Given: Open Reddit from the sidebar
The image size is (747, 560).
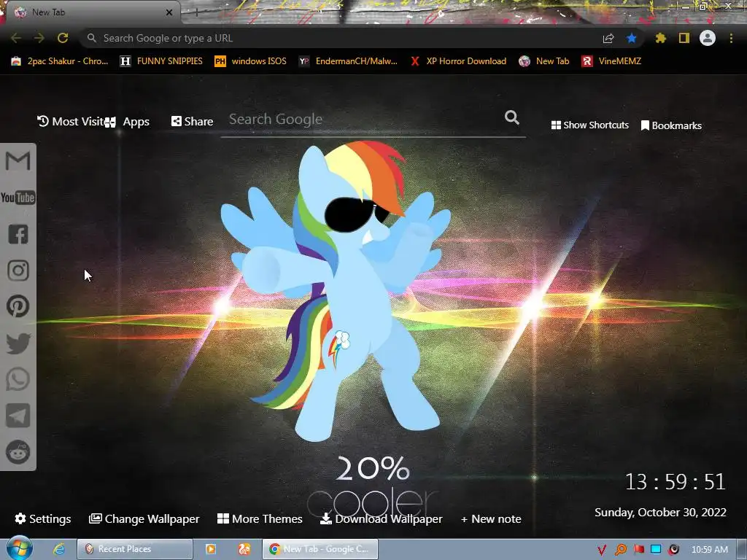Looking at the screenshot, I should click(x=18, y=452).
